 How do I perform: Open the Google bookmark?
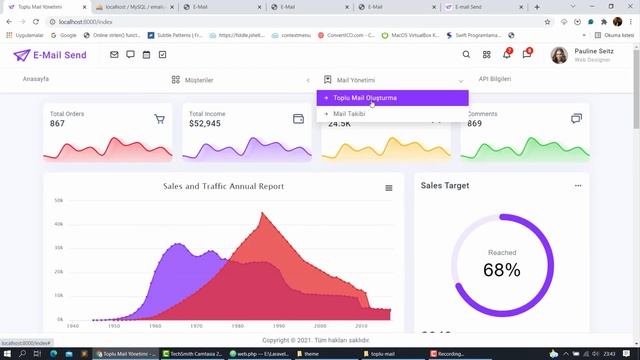tap(64, 35)
